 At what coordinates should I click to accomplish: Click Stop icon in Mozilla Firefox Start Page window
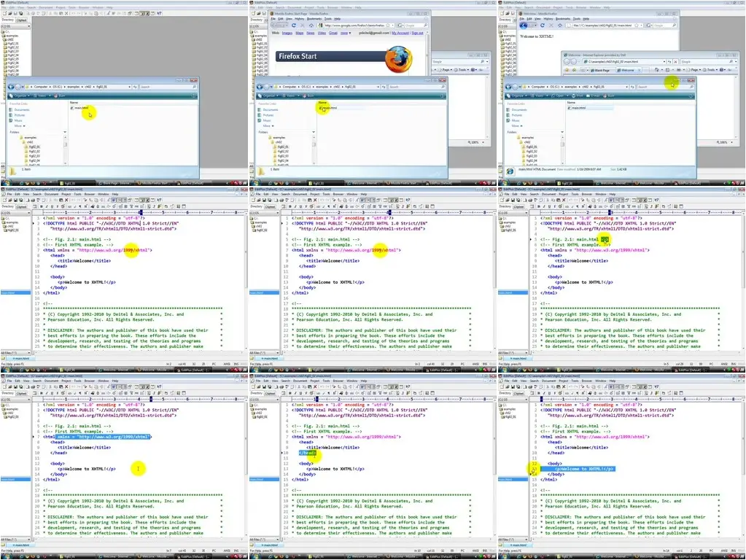tap(303, 26)
